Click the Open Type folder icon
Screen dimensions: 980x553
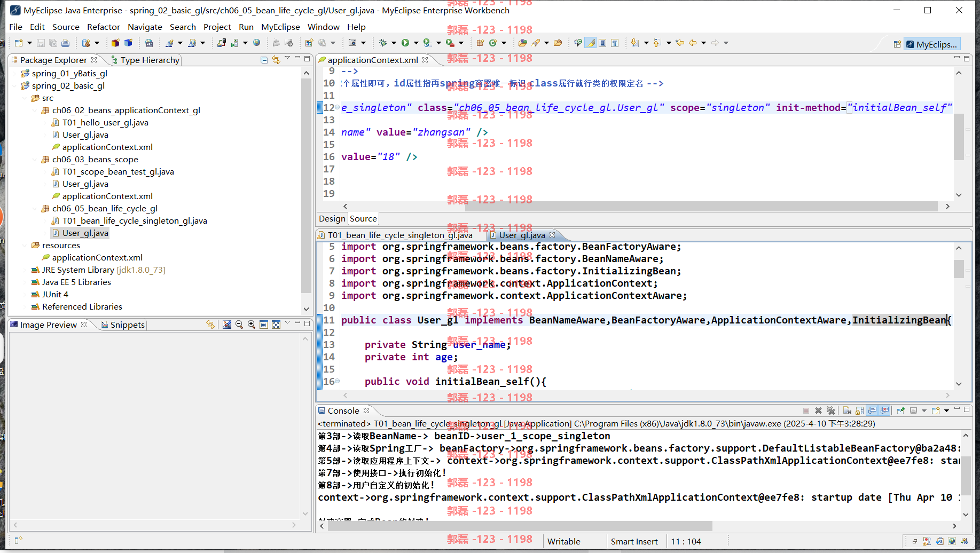(523, 43)
